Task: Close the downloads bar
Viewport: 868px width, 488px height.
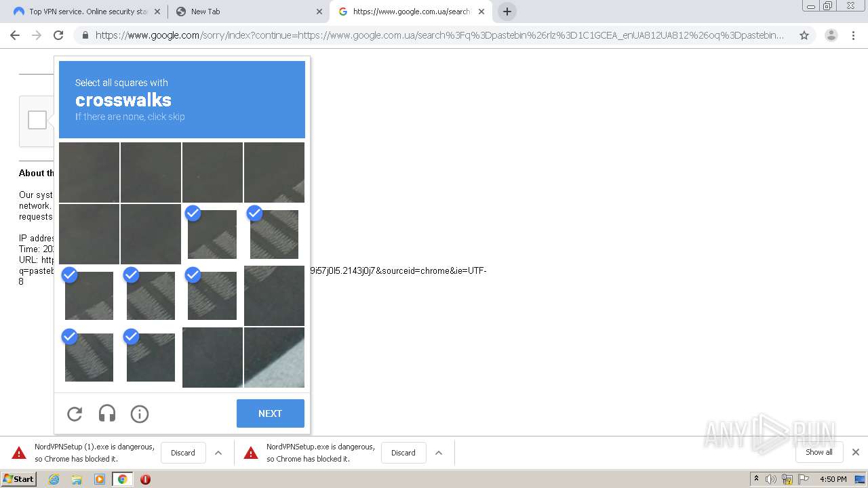Action: [856, 452]
